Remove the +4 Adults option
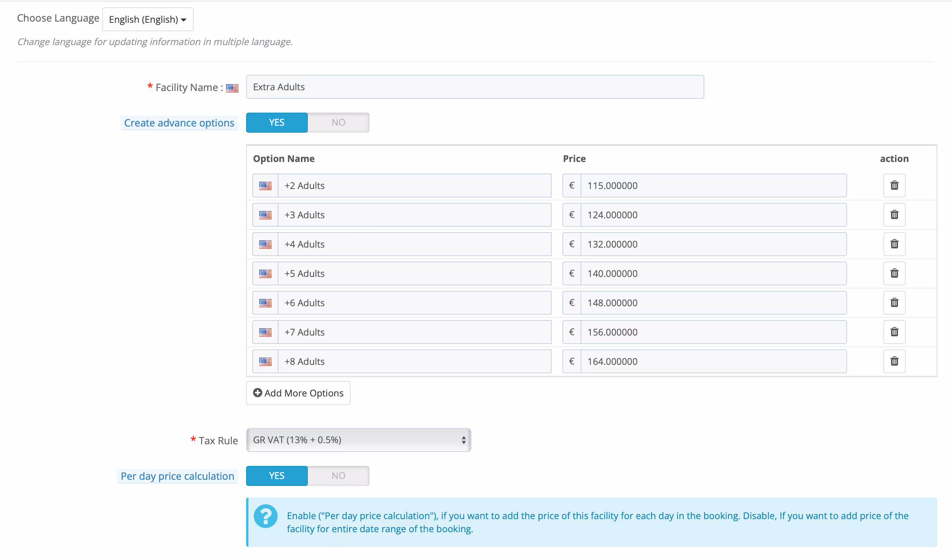This screenshot has height=560, width=952. pos(894,244)
